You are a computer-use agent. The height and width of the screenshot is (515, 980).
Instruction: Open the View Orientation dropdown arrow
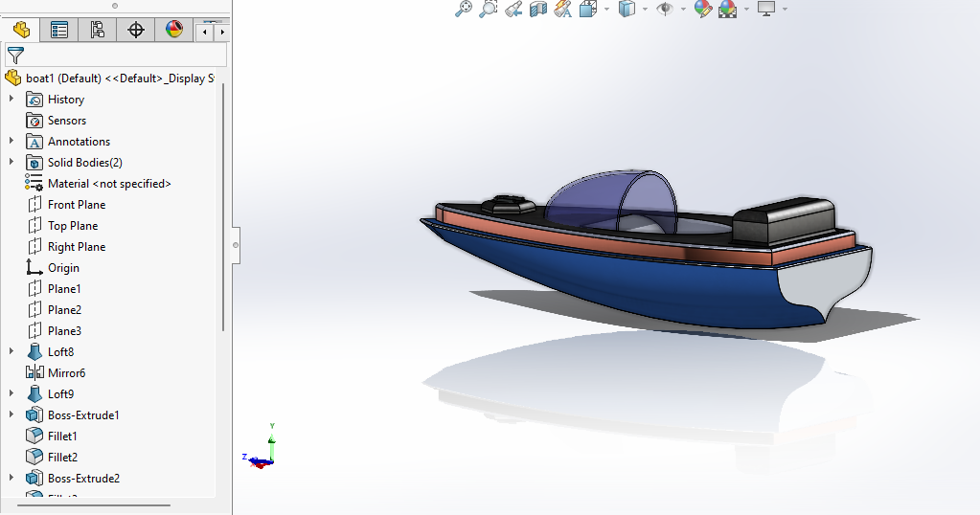607,10
